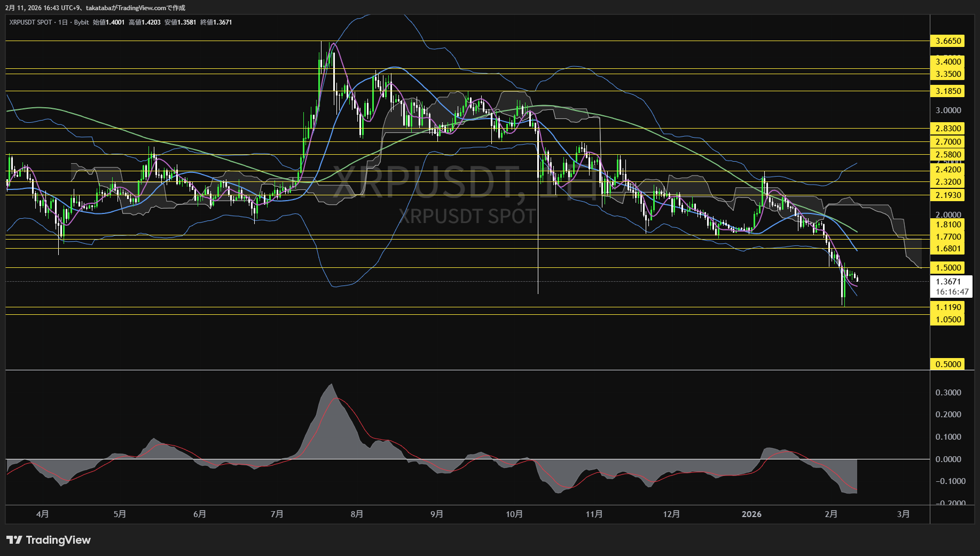980x556 pixels.
Task: Click the current price label 1.3671
Action: click(x=948, y=282)
